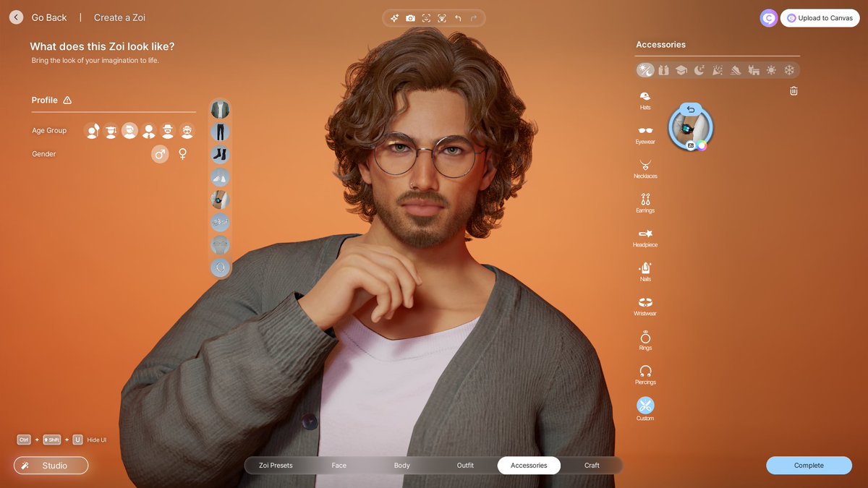Select the graduate teen age group icon

click(111, 131)
